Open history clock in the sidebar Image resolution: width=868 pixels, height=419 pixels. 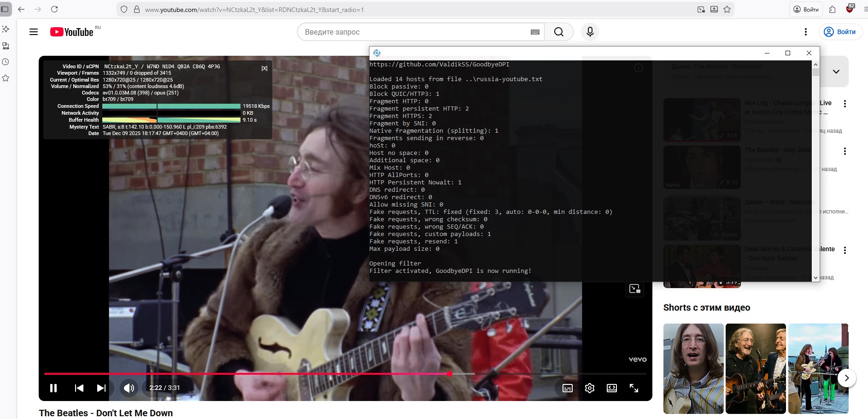point(6,62)
